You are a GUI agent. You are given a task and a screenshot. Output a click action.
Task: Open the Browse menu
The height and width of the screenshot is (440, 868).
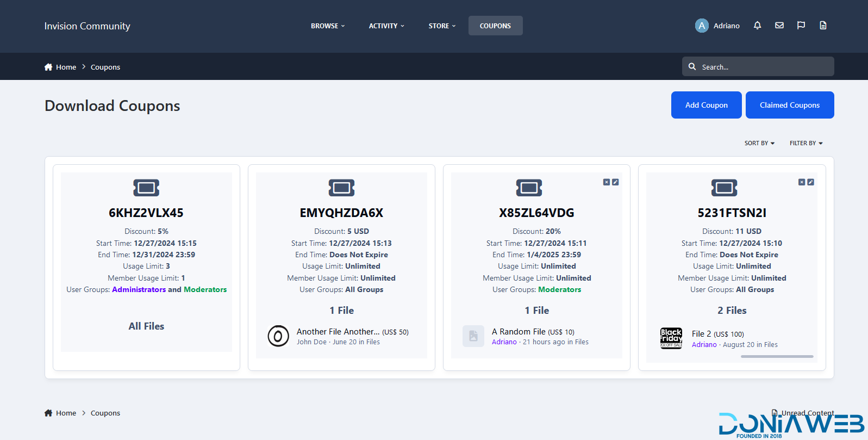click(327, 26)
